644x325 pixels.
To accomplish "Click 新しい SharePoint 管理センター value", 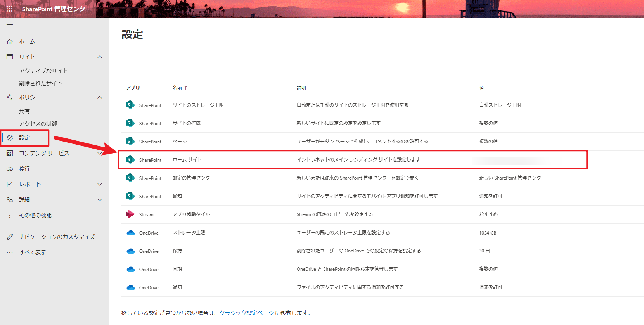I will pyautogui.click(x=512, y=178).
